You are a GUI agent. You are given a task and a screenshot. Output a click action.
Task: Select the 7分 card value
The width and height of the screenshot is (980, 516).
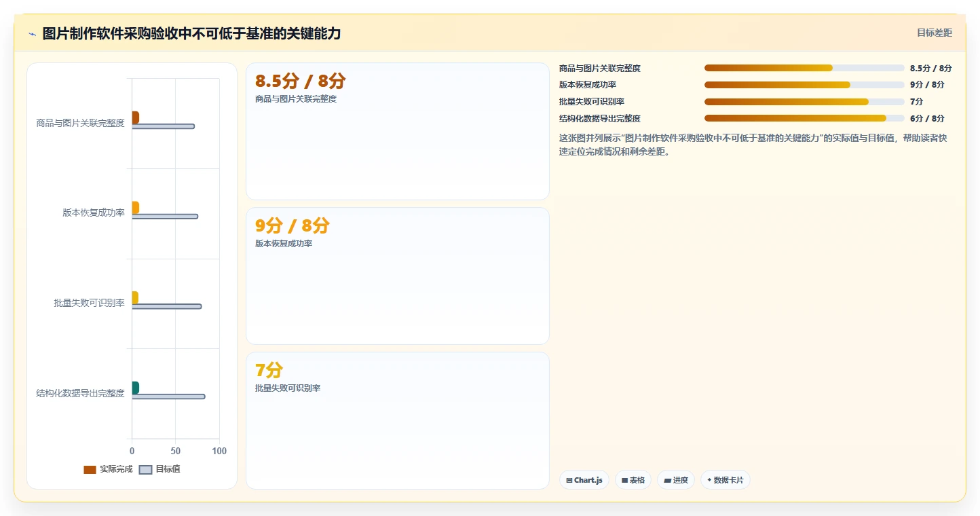point(269,371)
